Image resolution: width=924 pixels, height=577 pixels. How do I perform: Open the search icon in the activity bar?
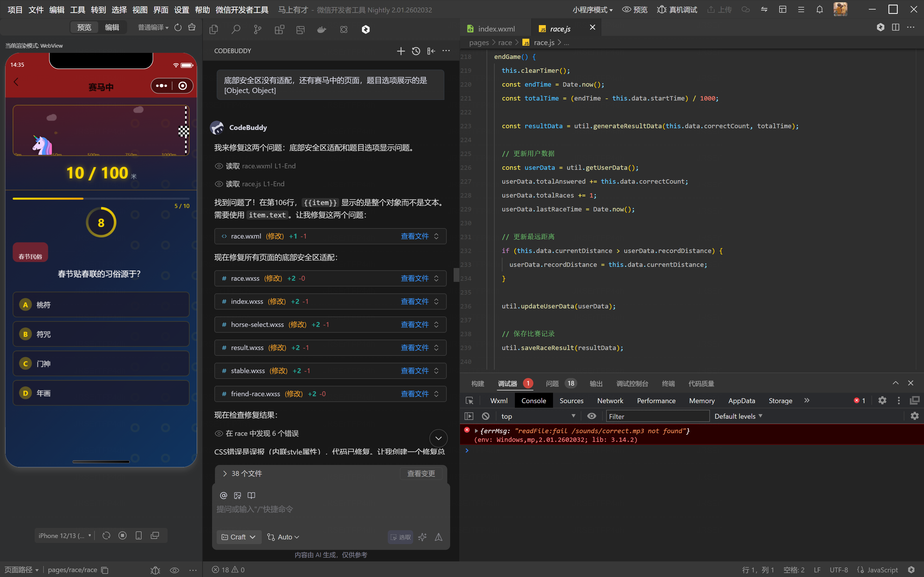[x=235, y=29]
